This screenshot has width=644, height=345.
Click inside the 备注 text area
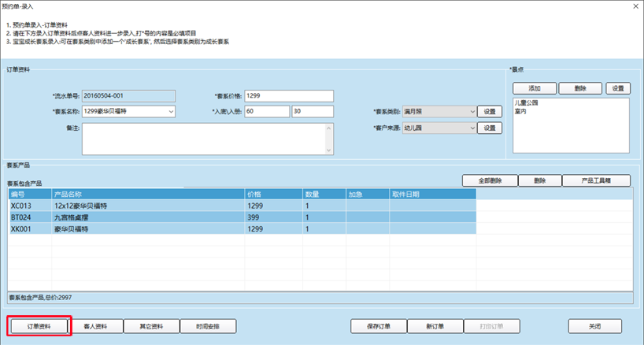click(x=204, y=139)
